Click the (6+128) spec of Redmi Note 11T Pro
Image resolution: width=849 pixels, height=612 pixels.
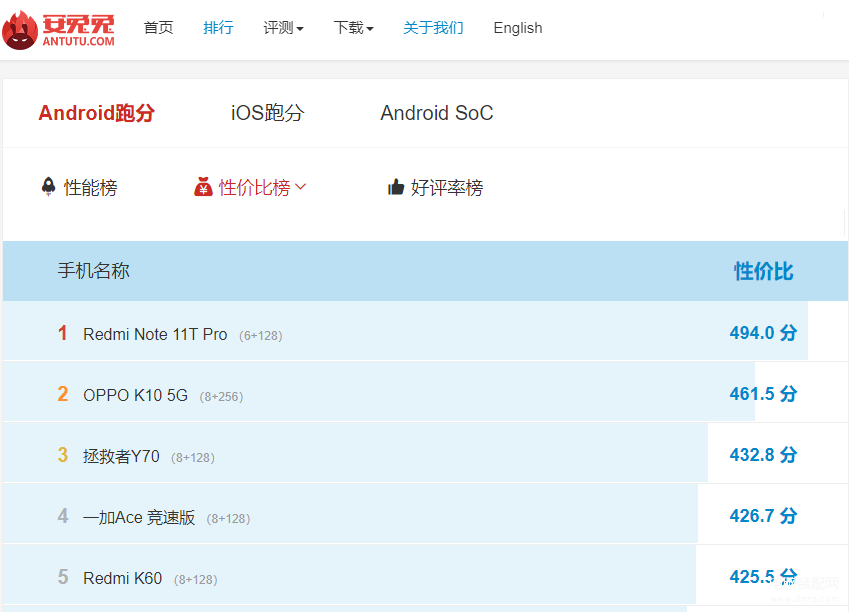click(260, 336)
